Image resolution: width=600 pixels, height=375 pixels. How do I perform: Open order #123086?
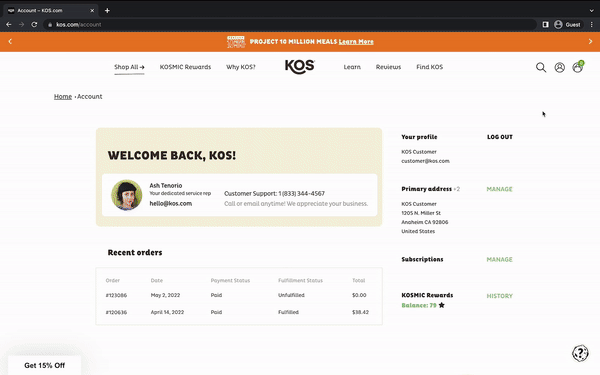point(116,295)
